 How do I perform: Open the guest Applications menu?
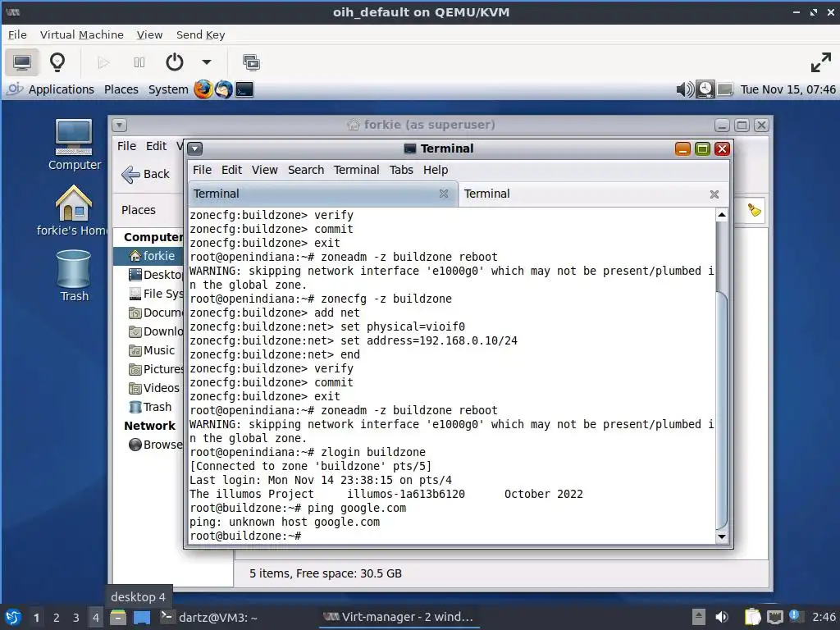[61, 89]
